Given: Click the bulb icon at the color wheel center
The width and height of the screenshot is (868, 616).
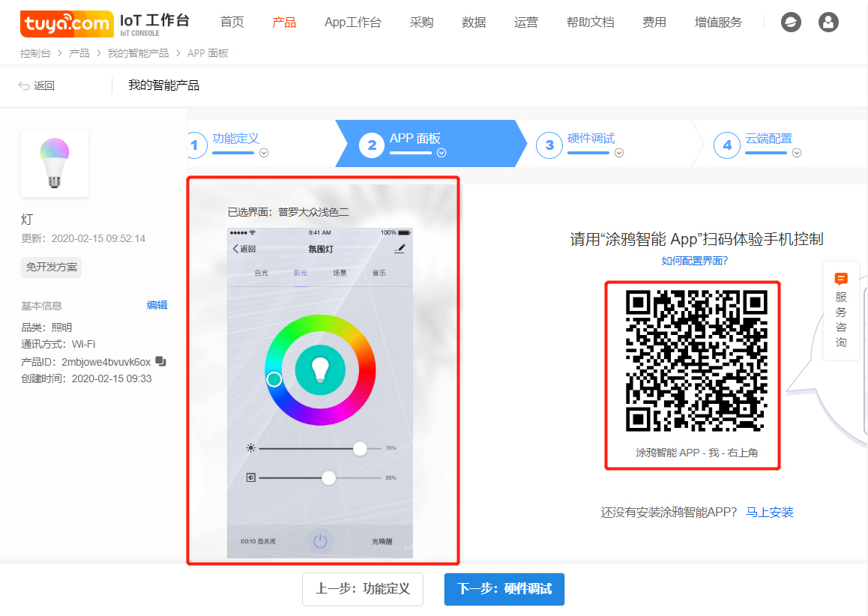Looking at the screenshot, I should click(321, 369).
